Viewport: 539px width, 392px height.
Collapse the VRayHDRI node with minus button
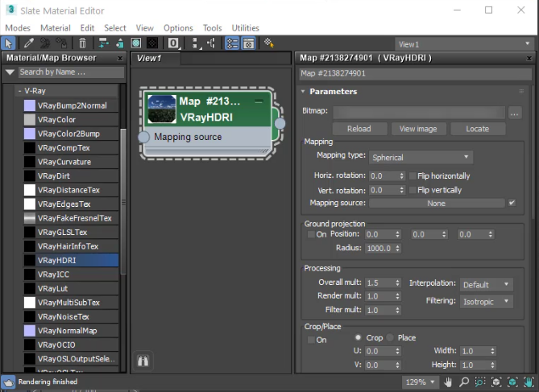259,101
